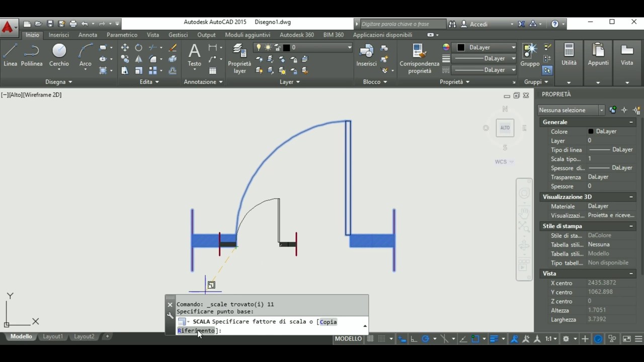The width and height of the screenshot is (644, 362).
Task: Toggle grid display in status bar
Action: tap(371, 339)
